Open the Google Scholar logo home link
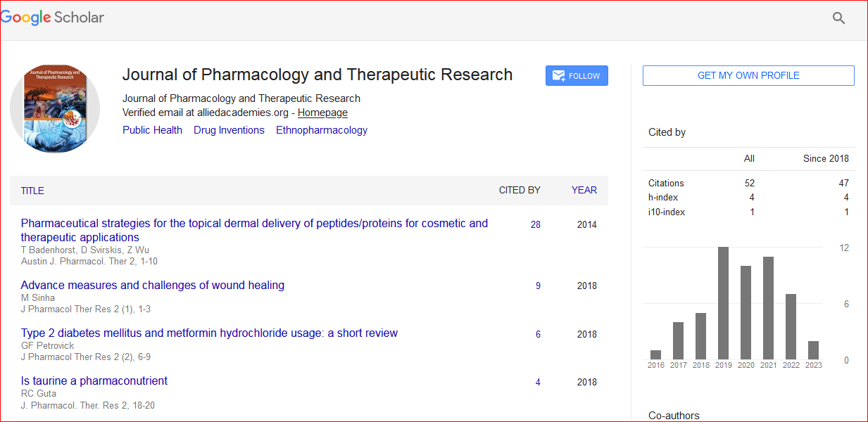The width and height of the screenshot is (868, 422). click(x=53, y=18)
